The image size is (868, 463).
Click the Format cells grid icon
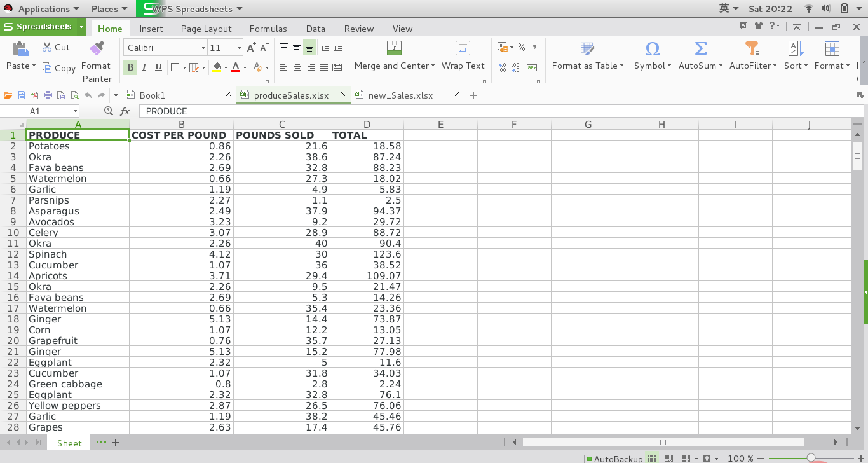832,48
